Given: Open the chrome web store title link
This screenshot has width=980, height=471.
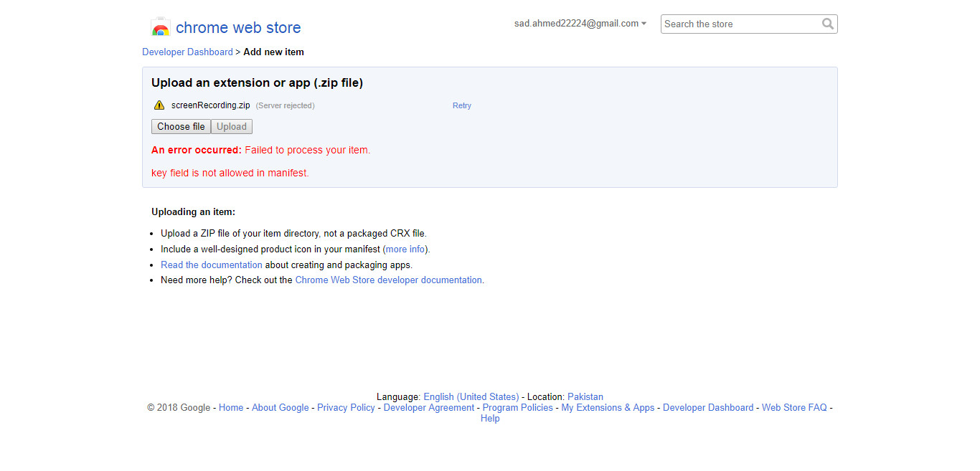Looking at the screenshot, I should pyautogui.click(x=238, y=28).
